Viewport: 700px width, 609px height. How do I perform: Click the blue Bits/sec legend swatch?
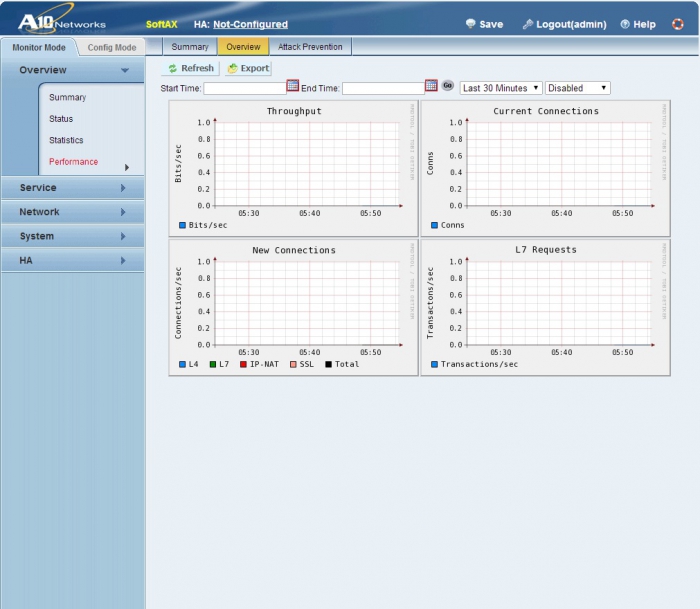[x=182, y=225]
